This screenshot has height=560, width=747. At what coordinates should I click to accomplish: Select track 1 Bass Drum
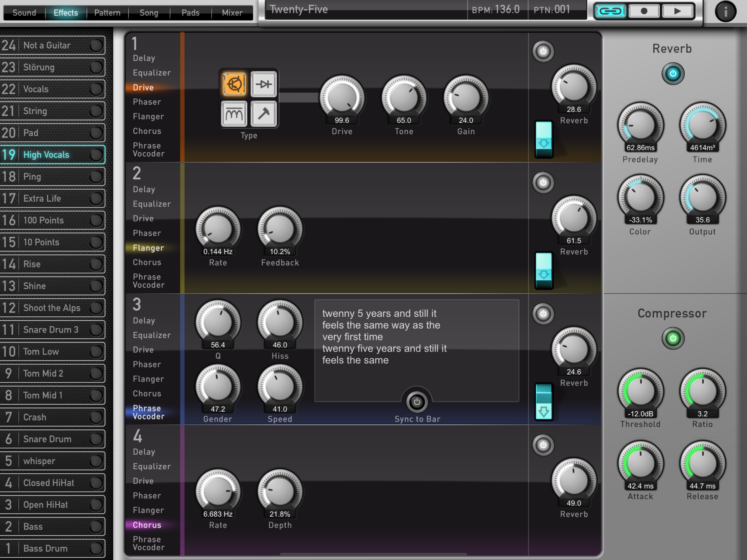pos(52,548)
